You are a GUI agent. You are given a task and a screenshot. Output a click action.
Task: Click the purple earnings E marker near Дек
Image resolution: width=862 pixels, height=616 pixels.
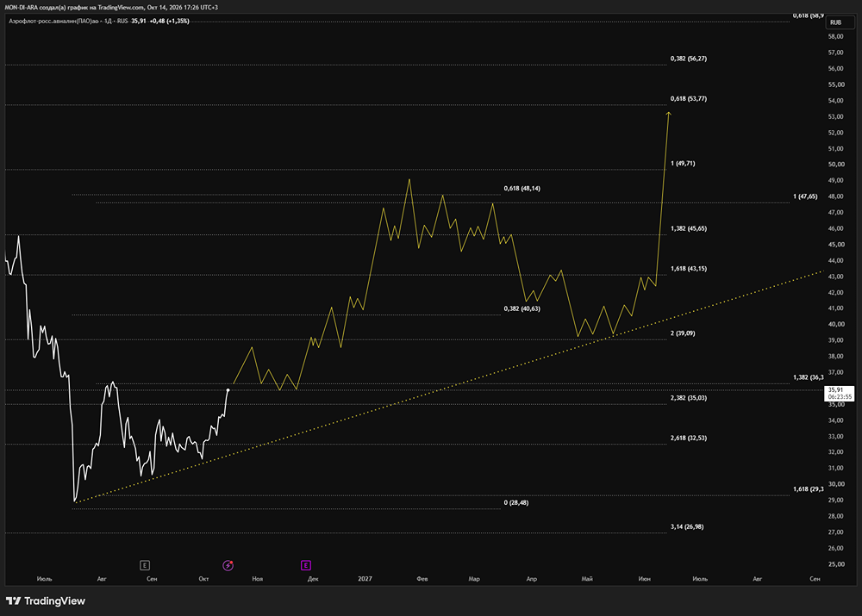coord(306,565)
